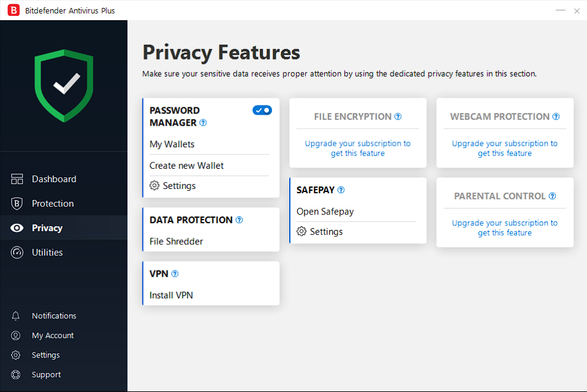The height and width of the screenshot is (392, 587).
Task: Select Create new Wallet
Action: click(187, 166)
